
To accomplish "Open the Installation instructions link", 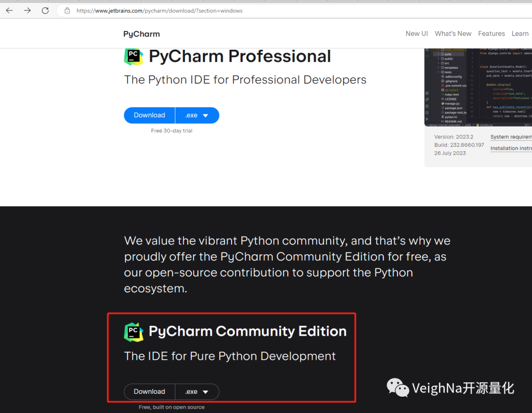I will (x=511, y=148).
